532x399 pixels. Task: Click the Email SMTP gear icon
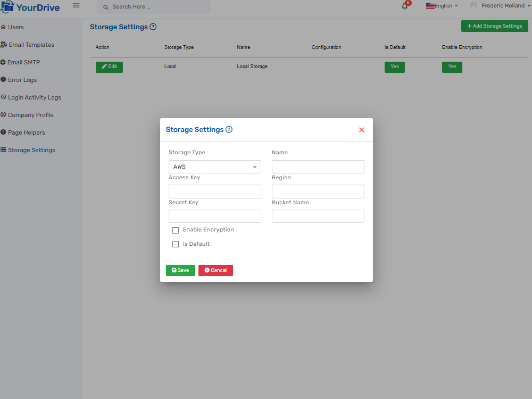[x=3, y=62]
